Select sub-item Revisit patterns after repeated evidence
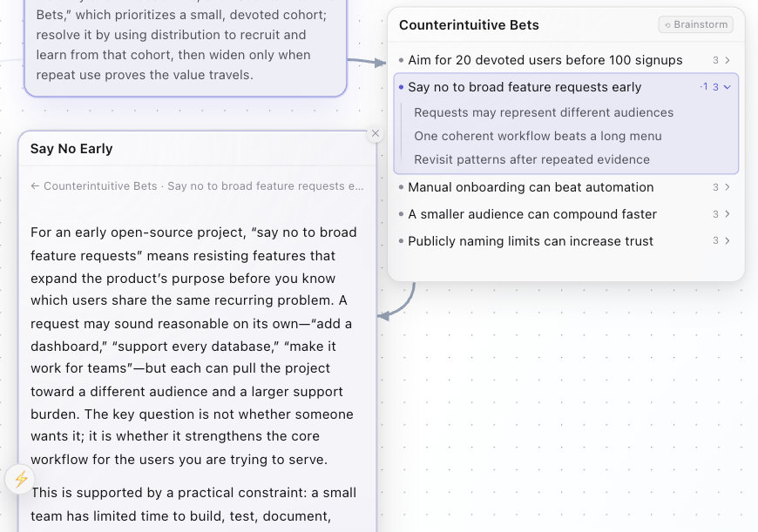The width and height of the screenshot is (758, 532). click(x=531, y=159)
